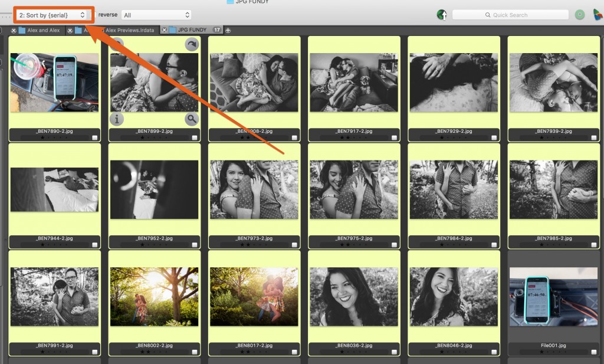Click the filename label _BEN7944-2.jpg
The height and width of the screenshot is (364, 604).
[54, 238]
